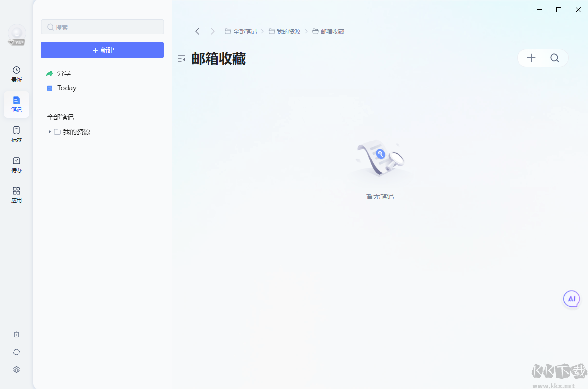The height and width of the screenshot is (389, 588).
Task: Switch to the 标签 tab
Action: click(17, 134)
